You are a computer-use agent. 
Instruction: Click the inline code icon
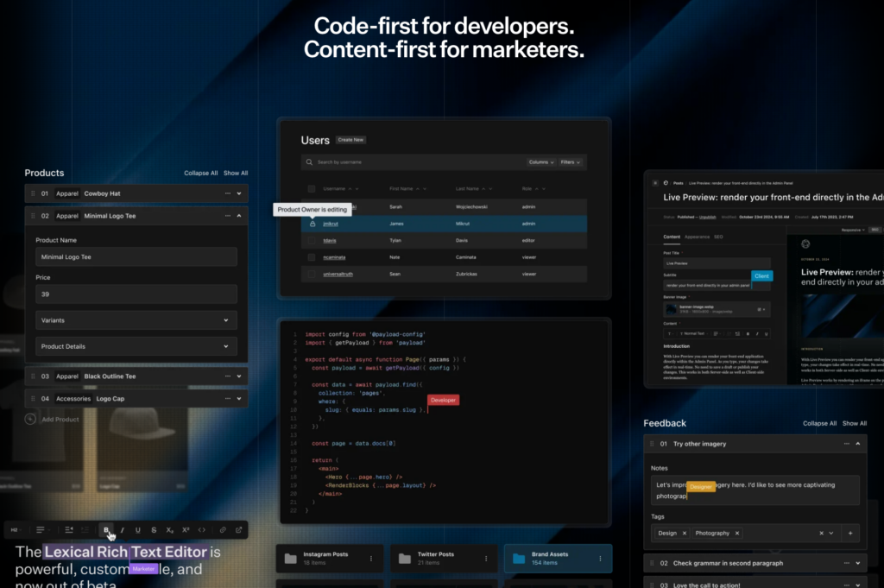click(x=201, y=530)
